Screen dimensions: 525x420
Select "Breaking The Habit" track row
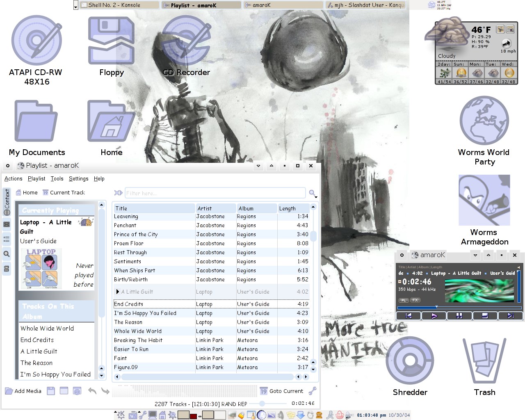tap(211, 340)
